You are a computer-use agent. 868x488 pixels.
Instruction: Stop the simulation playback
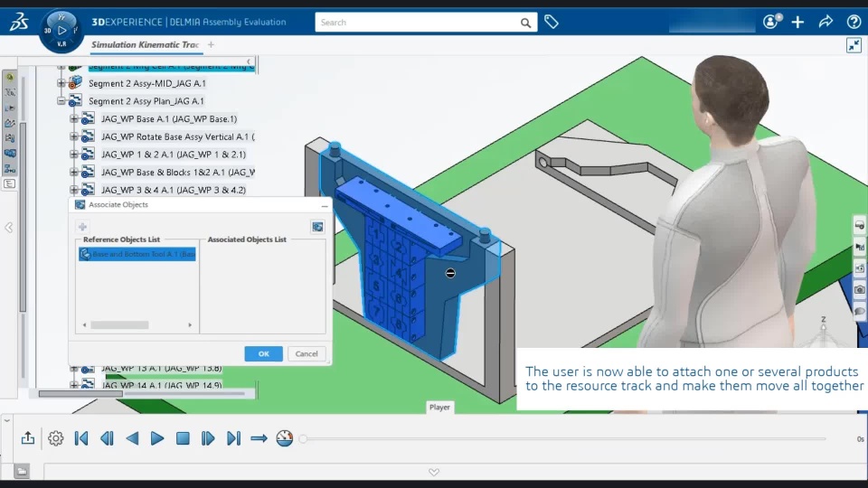[183, 438]
